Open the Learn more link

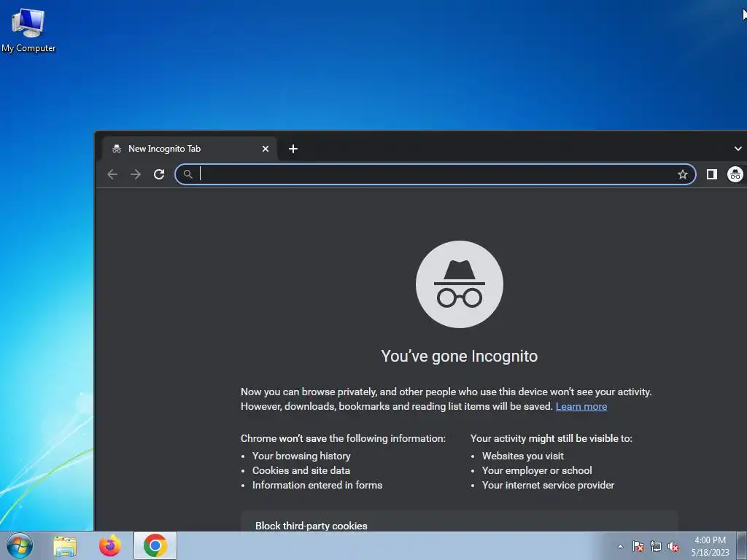coord(581,406)
